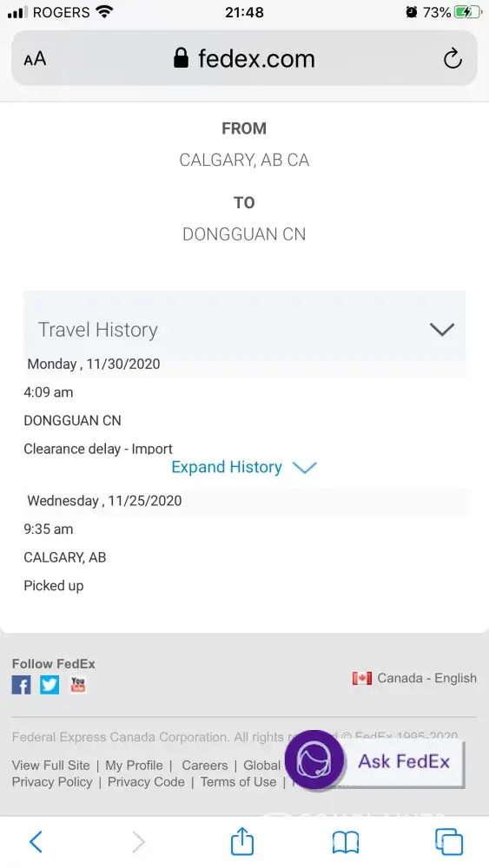Tap the Safari share icon
Image resolution: width=489 pixels, height=868 pixels.
[x=242, y=840]
